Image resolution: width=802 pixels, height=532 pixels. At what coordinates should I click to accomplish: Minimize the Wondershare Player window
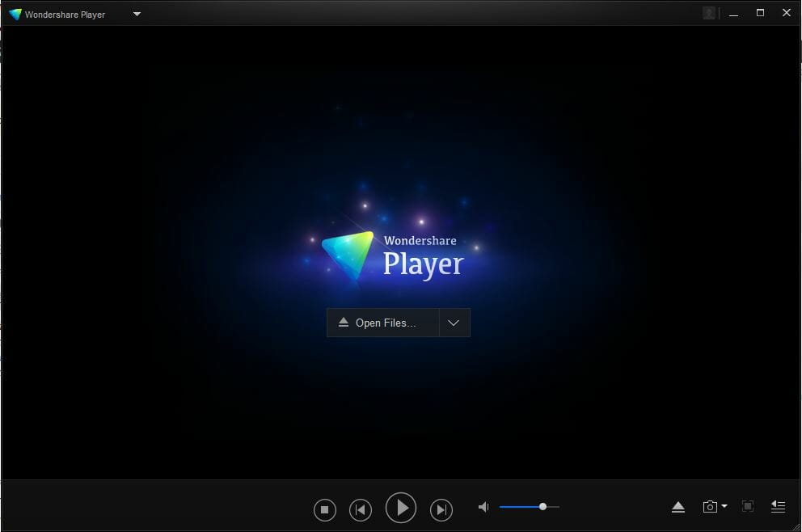point(733,14)
